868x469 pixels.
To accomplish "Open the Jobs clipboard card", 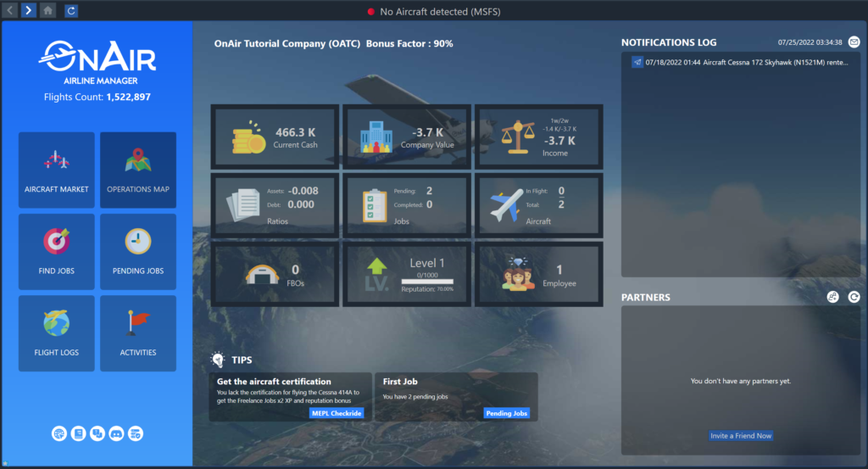I will click(x=407, y=205).
